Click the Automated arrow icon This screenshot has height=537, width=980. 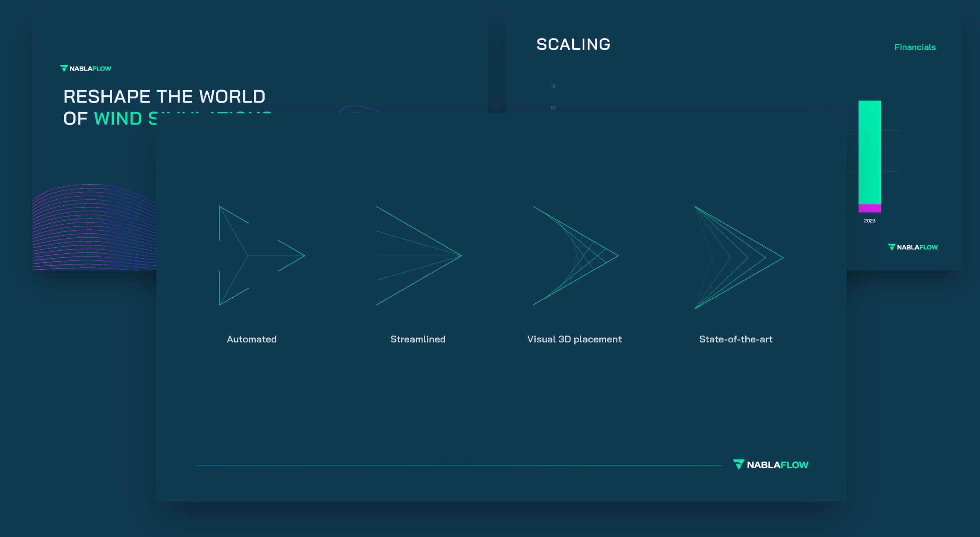pos(261,255)
